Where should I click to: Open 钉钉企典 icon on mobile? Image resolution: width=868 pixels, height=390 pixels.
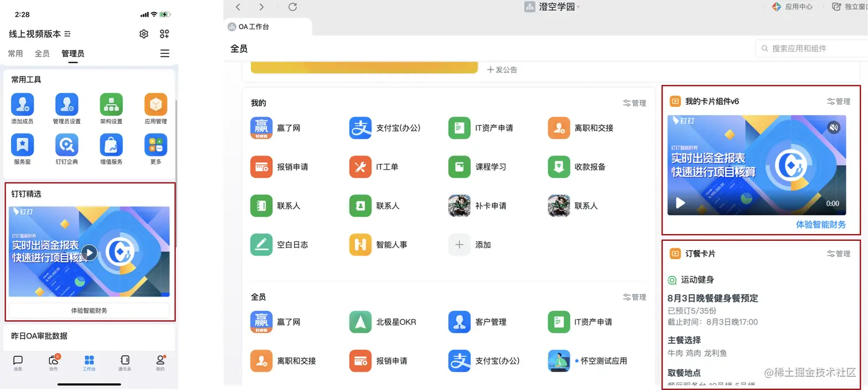tap(67, 145)
